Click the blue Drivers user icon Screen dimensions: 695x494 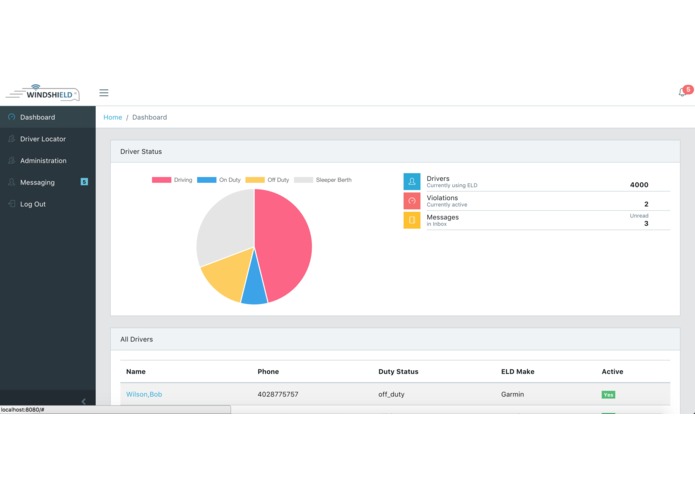tap(412, 182)
